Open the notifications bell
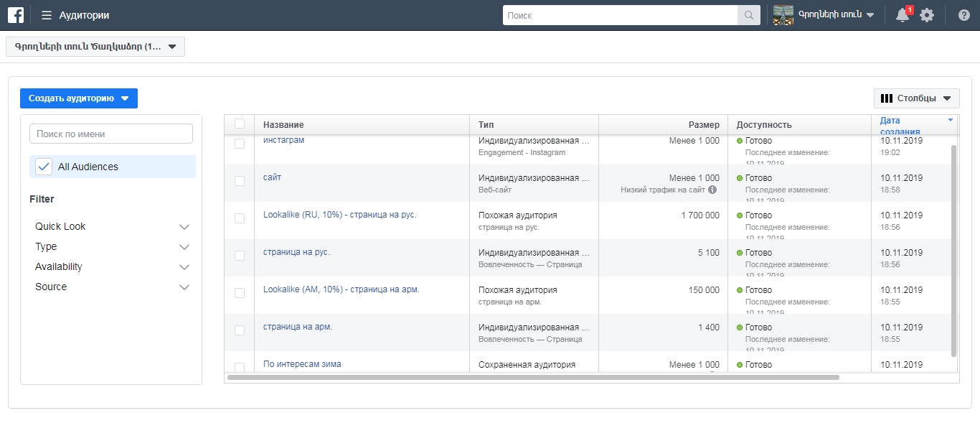Image resolution: width=980 pixels, height=446 pixels. pyautogui.click(x=903, y=15)
